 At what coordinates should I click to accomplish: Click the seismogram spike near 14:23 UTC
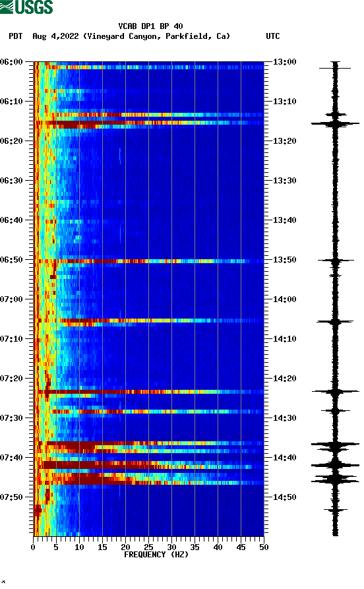335,392
